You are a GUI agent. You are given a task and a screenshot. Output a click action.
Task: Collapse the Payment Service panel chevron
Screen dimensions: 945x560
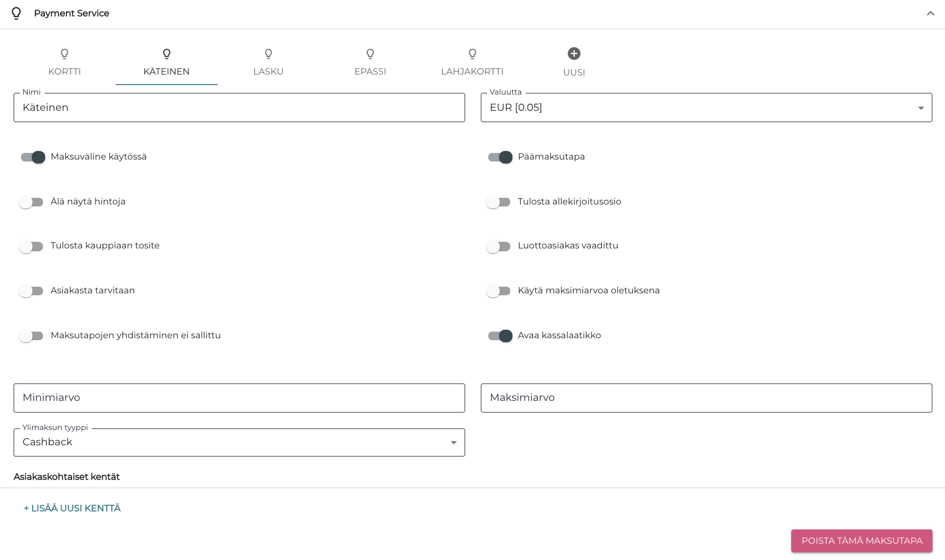point(930,13)
